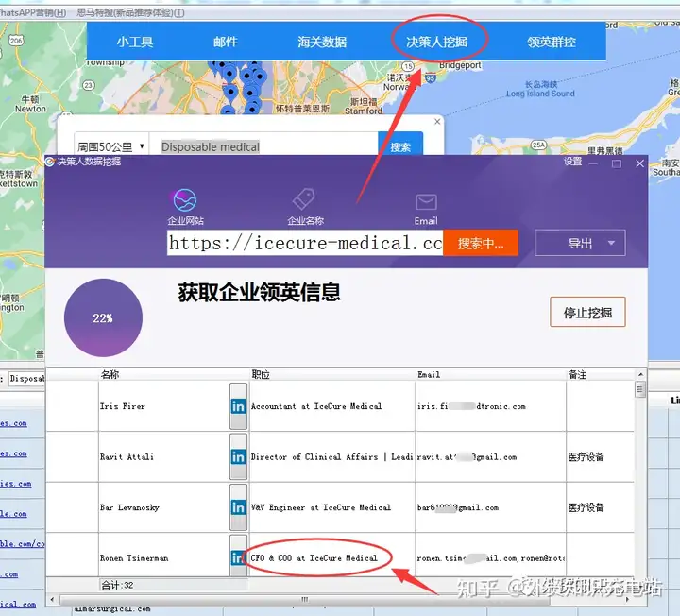Click the 合计:32 total label

click(x=117, y=585)
